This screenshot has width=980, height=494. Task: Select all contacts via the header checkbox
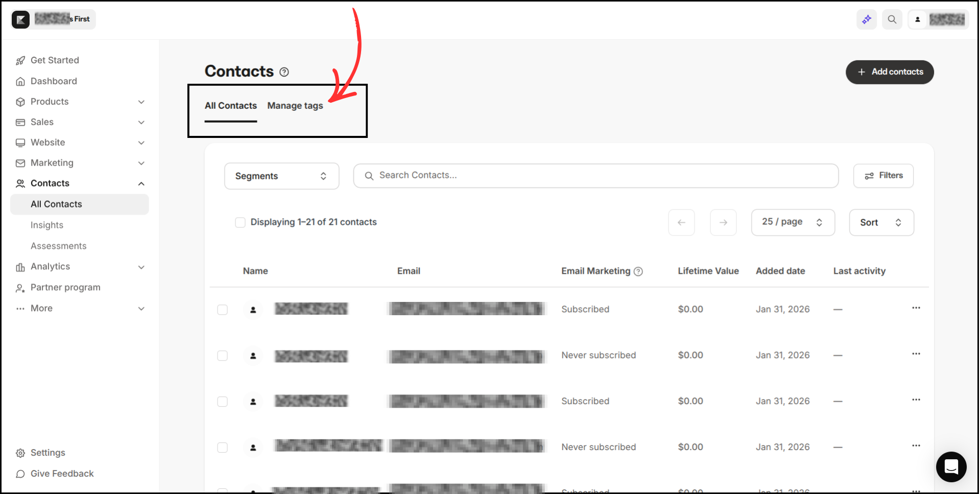pyautogui.click(x=240, y=222)
